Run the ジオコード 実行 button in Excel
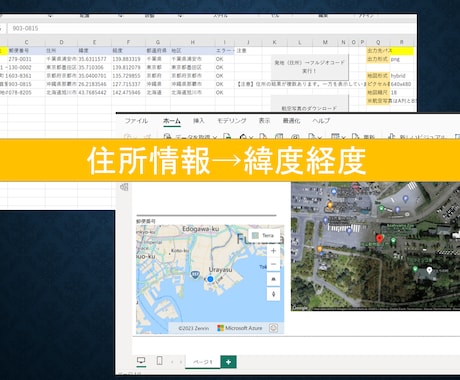The image size is (460, 380). (x=309, y=67)
